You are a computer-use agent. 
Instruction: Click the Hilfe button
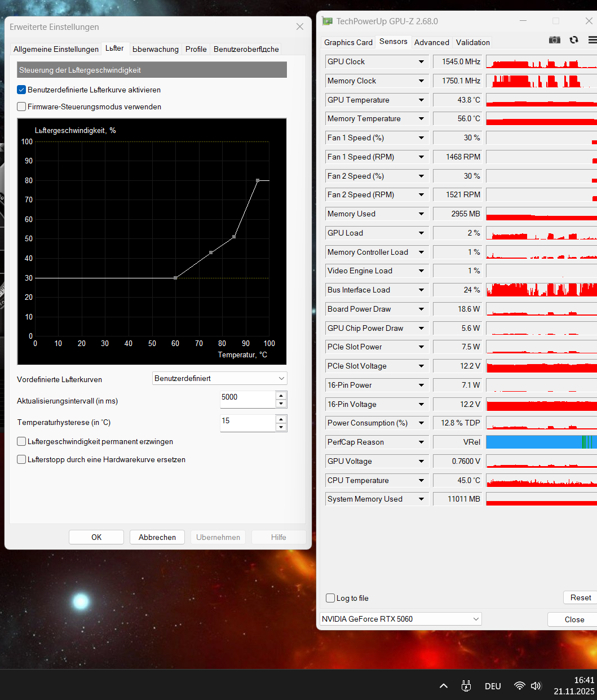coord(278,537)
